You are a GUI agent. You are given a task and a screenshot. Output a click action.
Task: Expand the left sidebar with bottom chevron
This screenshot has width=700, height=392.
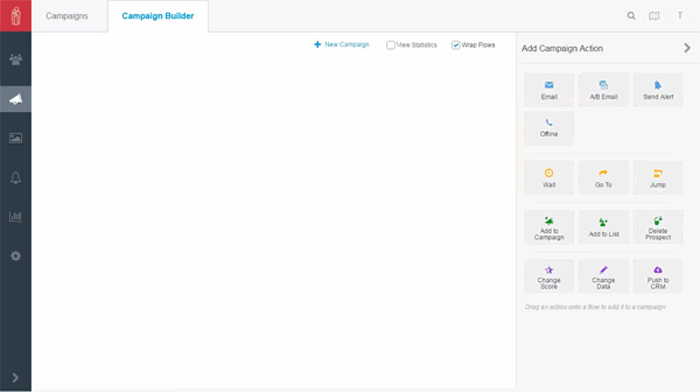tap(16, 378)
